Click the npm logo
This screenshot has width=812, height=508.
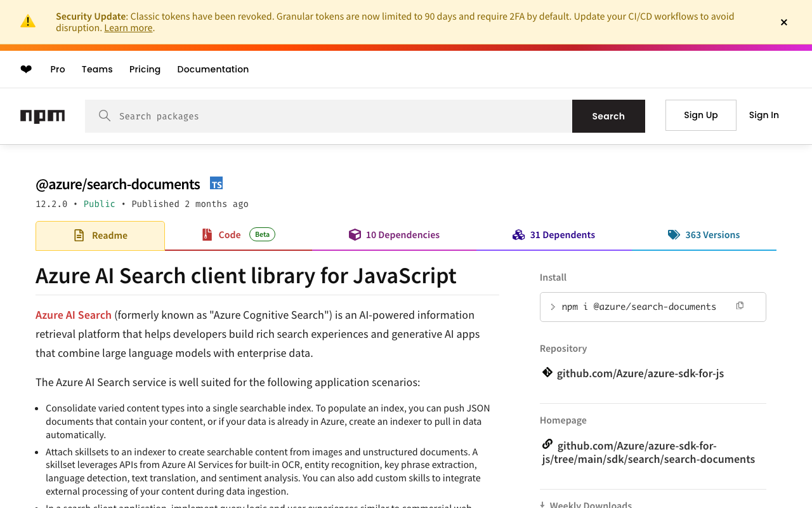point(43,116)
